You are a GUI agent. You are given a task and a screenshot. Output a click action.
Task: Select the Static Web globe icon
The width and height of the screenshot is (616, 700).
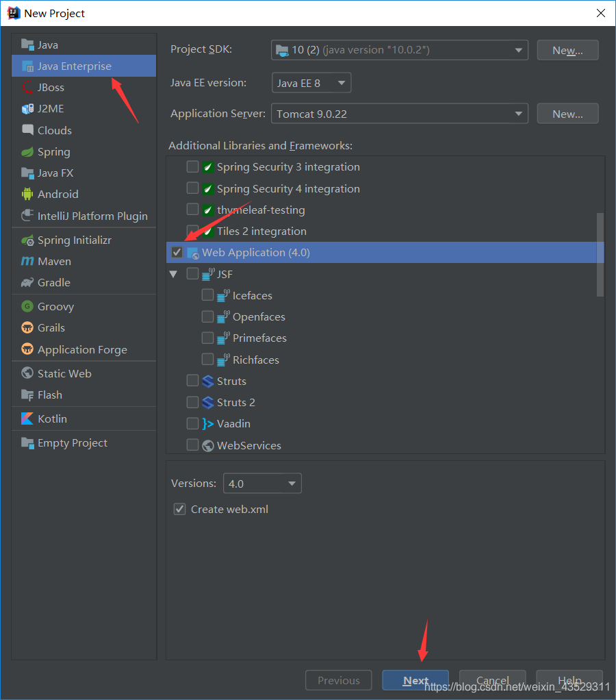click(27, 373)
